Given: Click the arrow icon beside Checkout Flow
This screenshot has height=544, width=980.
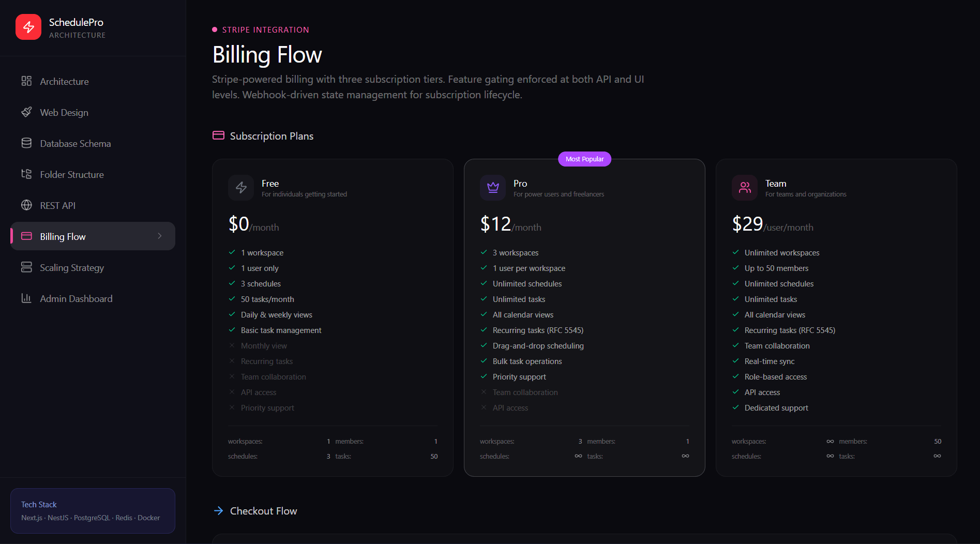Looking at the screenshot, I should point(218,510).
